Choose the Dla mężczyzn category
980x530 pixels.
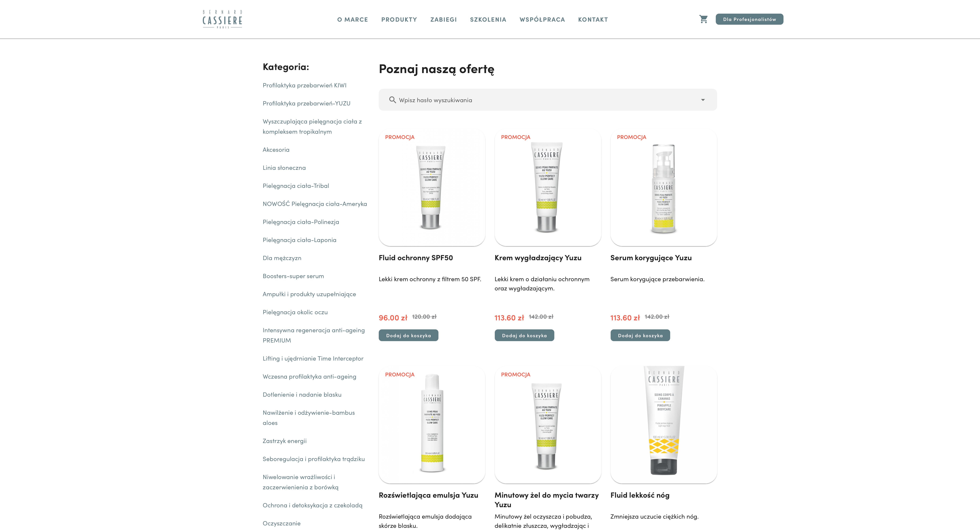coord(282,258)
